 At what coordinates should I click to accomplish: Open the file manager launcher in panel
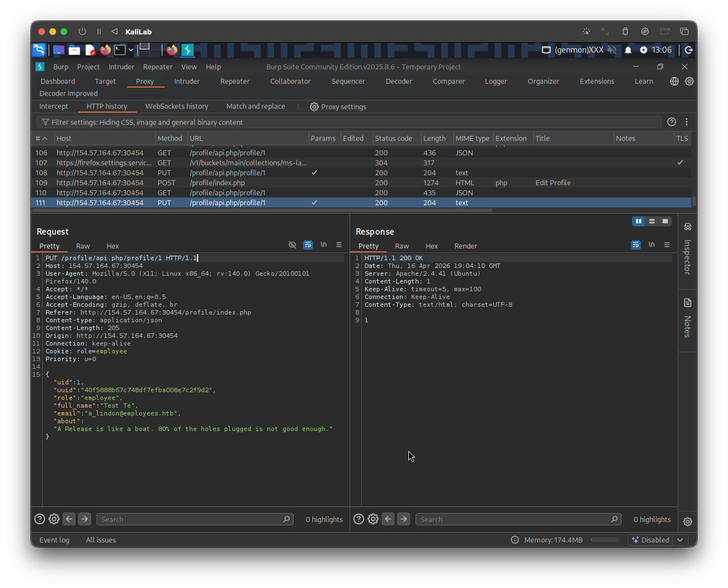(x=74, y=50)
